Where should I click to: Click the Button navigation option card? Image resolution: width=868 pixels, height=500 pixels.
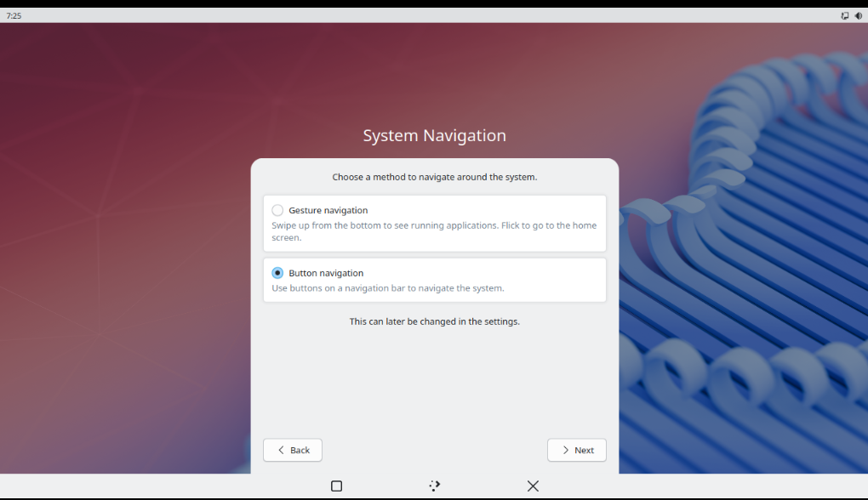[x=434, y=280]
